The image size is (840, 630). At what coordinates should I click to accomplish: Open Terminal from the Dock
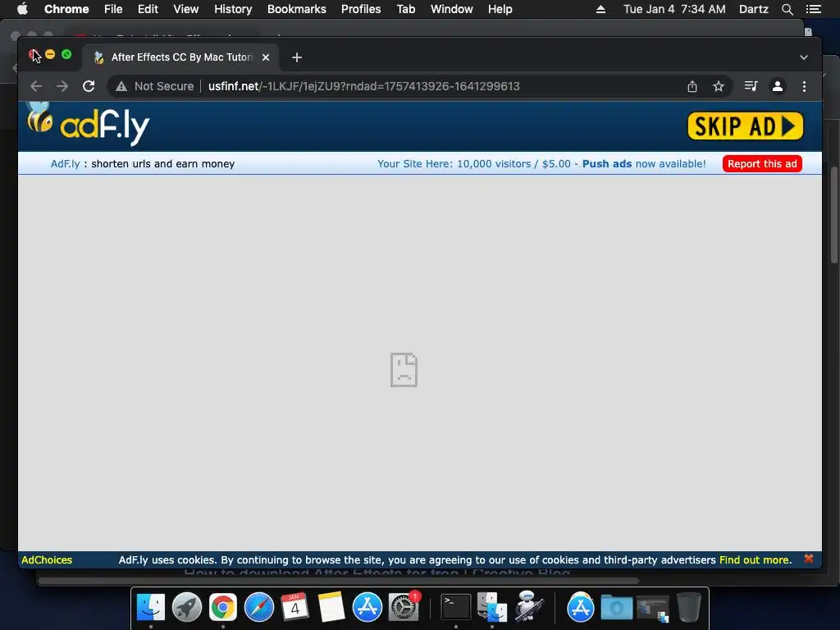[456, 607]
